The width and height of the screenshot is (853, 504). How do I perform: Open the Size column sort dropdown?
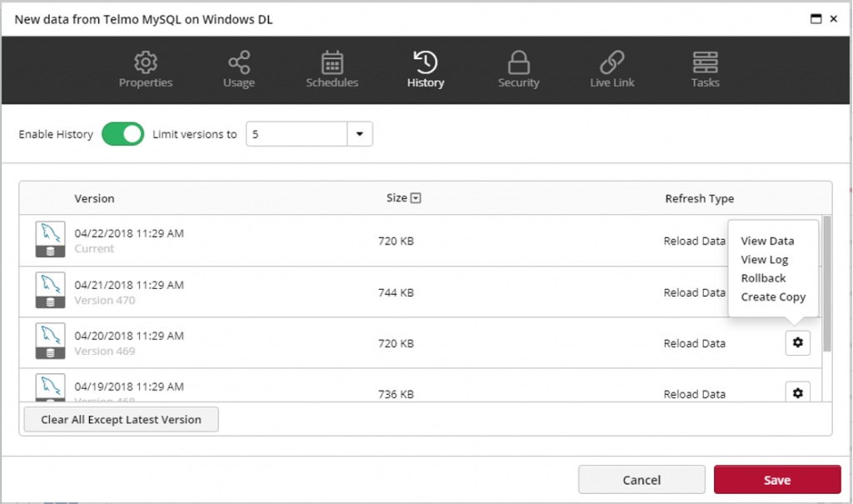(416, 198)
